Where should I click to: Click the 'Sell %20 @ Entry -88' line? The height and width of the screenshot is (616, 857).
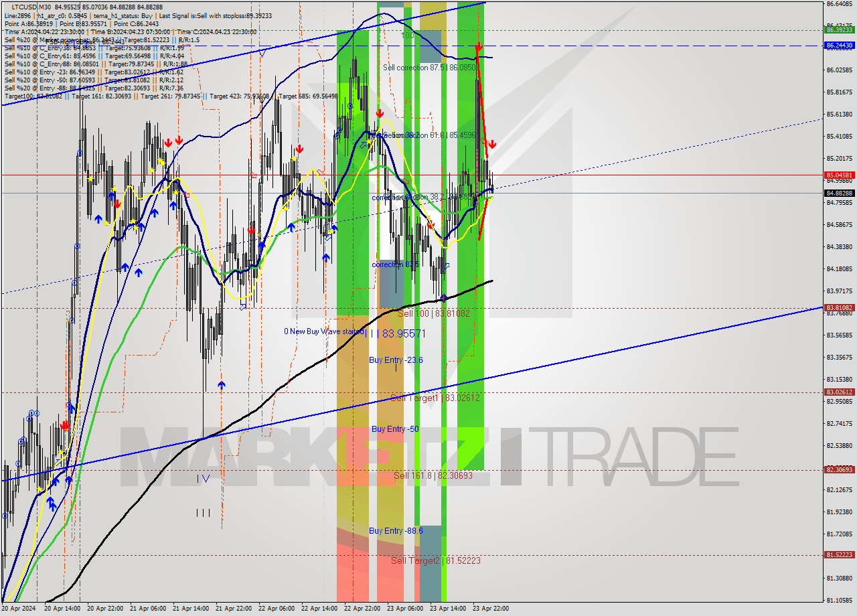pyautogui.click(x=94, y=88)
